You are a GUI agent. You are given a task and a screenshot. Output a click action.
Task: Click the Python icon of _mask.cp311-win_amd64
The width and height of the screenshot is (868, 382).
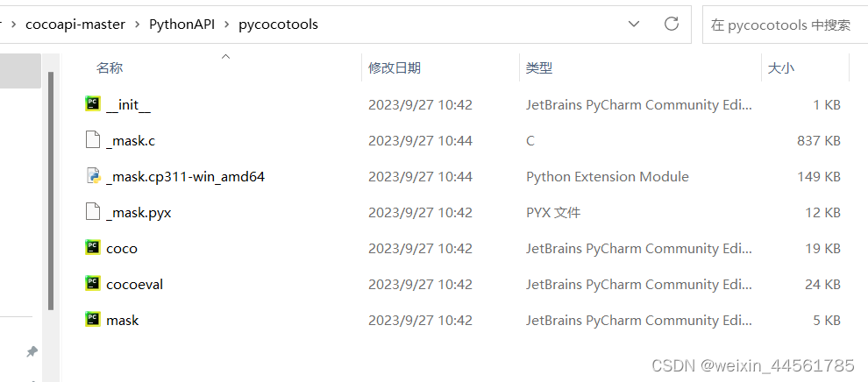[92, 176]
